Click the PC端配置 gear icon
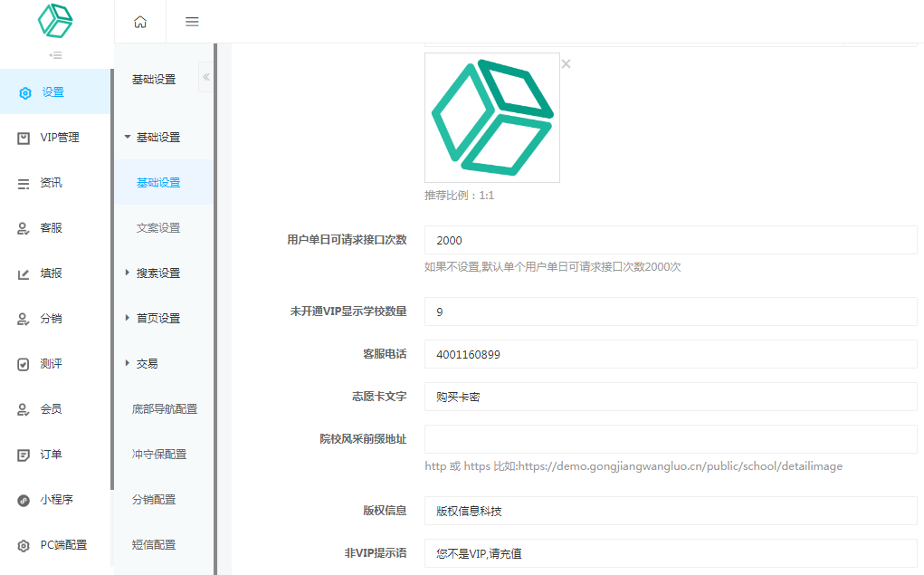924x575 pixels. click(23, 545)
